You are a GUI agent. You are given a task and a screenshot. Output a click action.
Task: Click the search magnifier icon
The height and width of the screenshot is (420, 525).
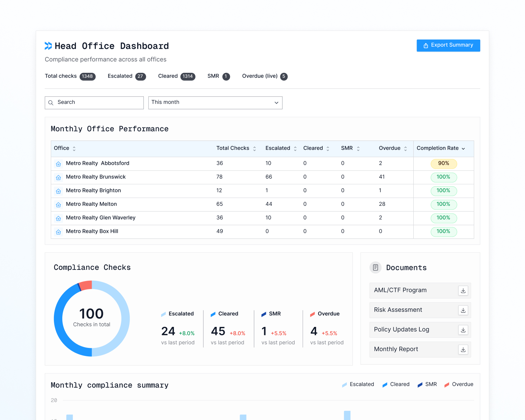[51, 103]
